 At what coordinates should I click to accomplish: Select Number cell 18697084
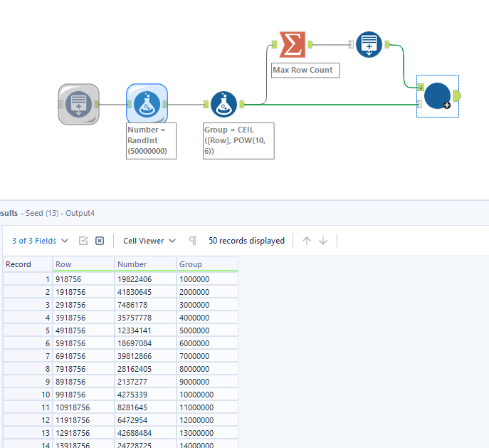145,343
